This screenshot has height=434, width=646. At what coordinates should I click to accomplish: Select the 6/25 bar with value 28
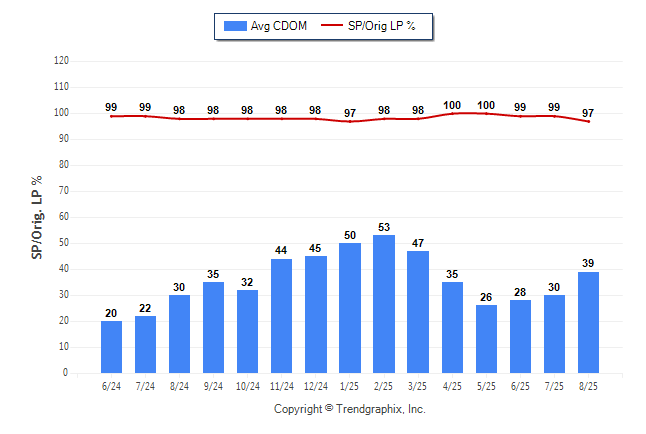pyautogui.click(x=520, y=336)
